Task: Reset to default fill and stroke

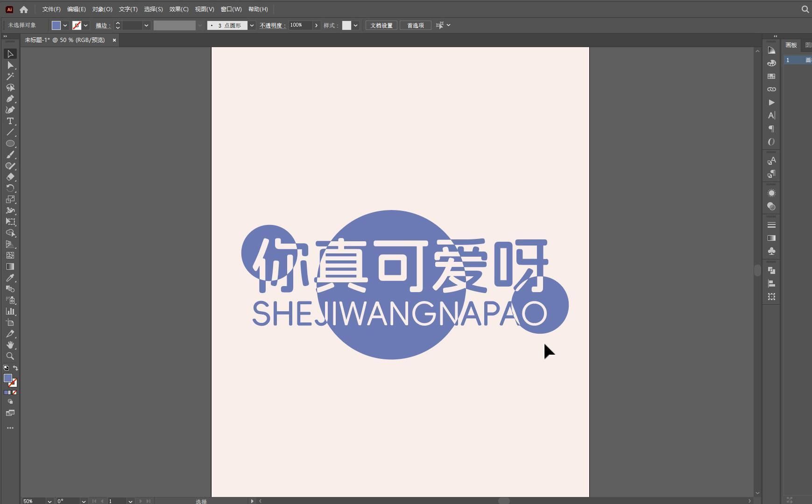Action: (x=6, y=368)
